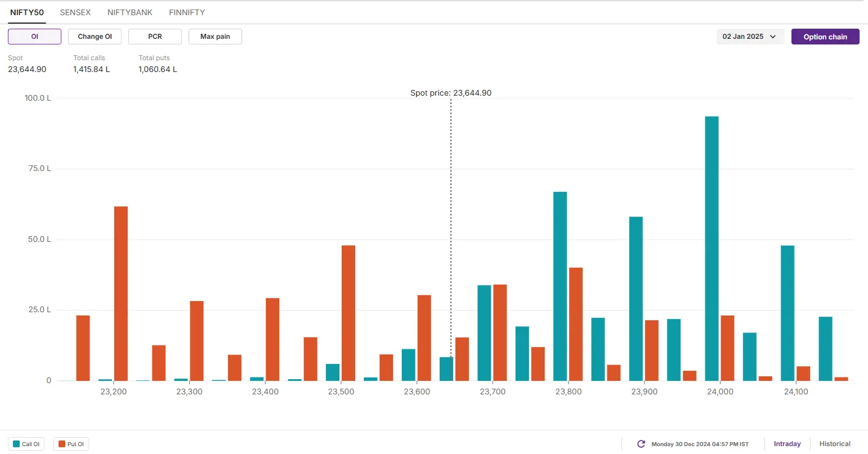Click the 23,800 strike call OI bar
The image size is (868, 454).
(x=560, y=286)
